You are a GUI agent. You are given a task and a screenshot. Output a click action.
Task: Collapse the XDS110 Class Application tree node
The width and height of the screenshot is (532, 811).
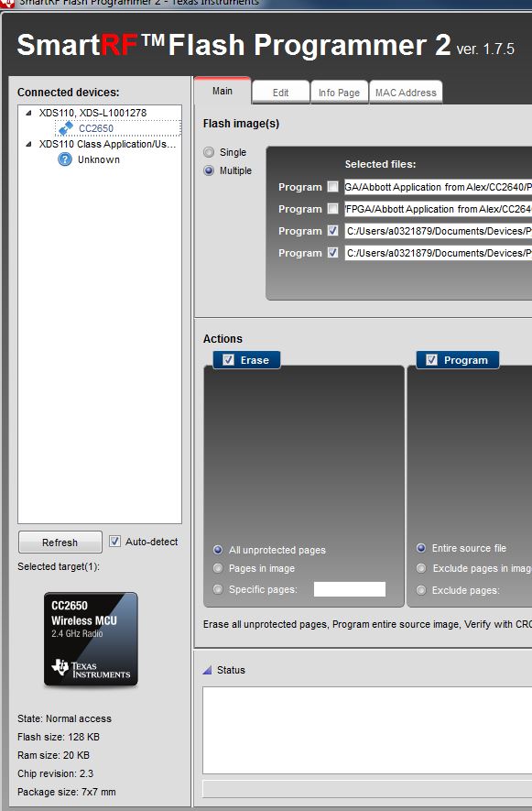pyautogui.click(x=29, y=144)
